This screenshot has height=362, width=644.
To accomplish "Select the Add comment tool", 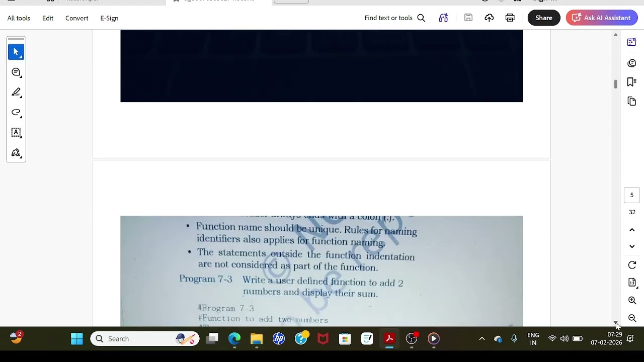I will [16, 72].
